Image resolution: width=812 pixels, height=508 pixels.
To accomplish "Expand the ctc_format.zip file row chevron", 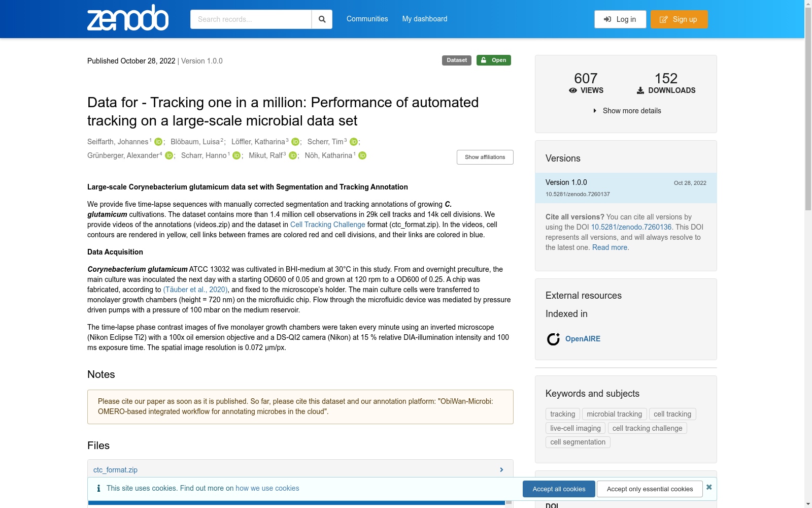I will pyautogui.click(x=501, y=470).
